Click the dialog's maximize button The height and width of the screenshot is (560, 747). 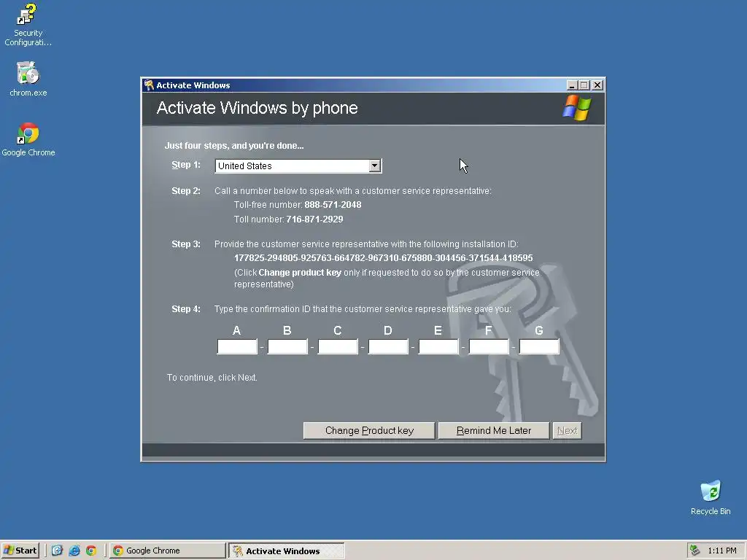584,85
